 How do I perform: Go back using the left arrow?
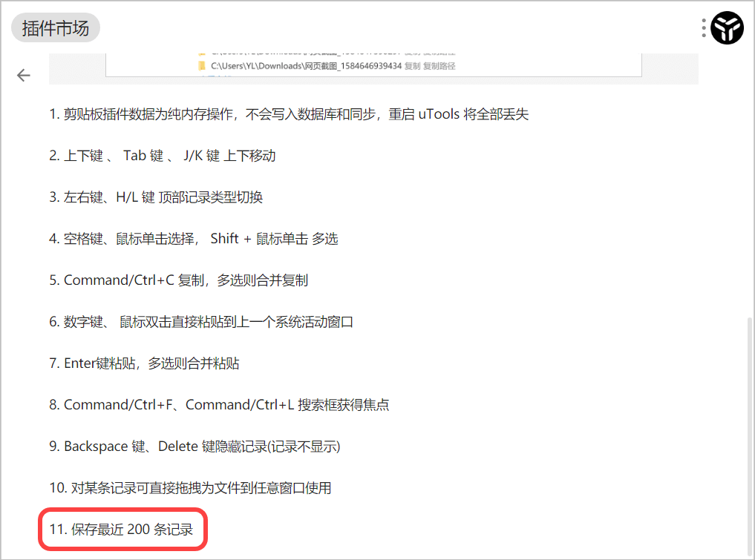pos(23,75)
